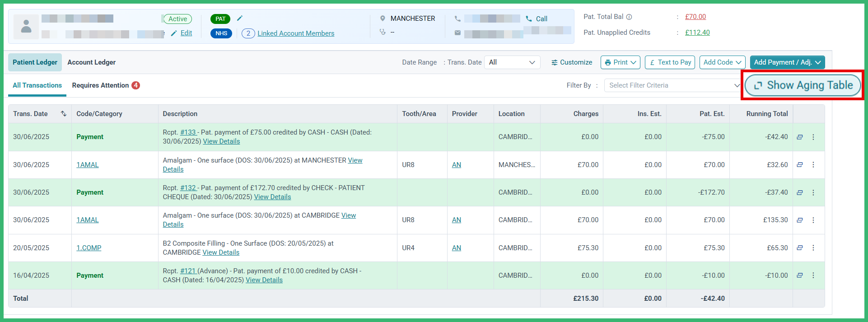Click the 1.COMP code link
Viewport: 868px width, 322px height.
point(89,248)
